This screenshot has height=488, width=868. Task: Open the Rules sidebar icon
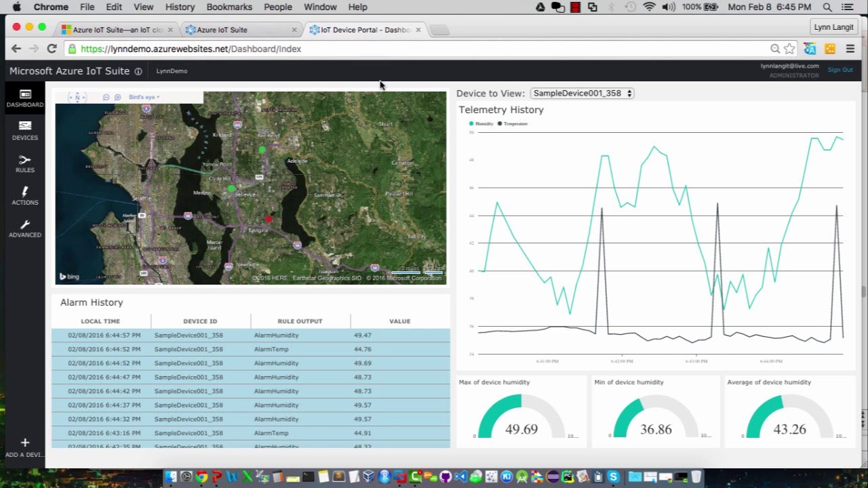point(25,163)
